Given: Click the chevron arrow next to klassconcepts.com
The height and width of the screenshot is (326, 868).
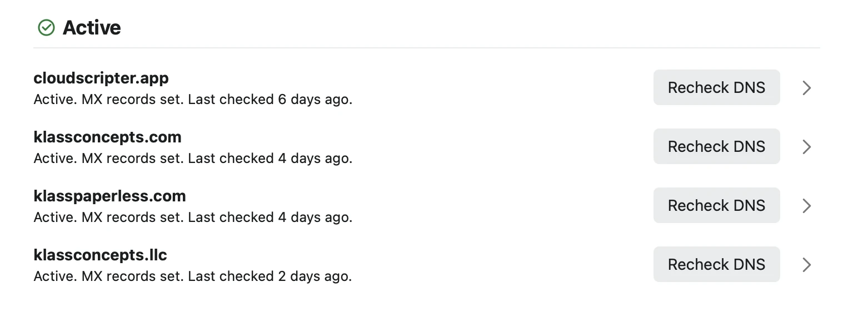Looking at the screenshot, I should (x=807, y=146).
